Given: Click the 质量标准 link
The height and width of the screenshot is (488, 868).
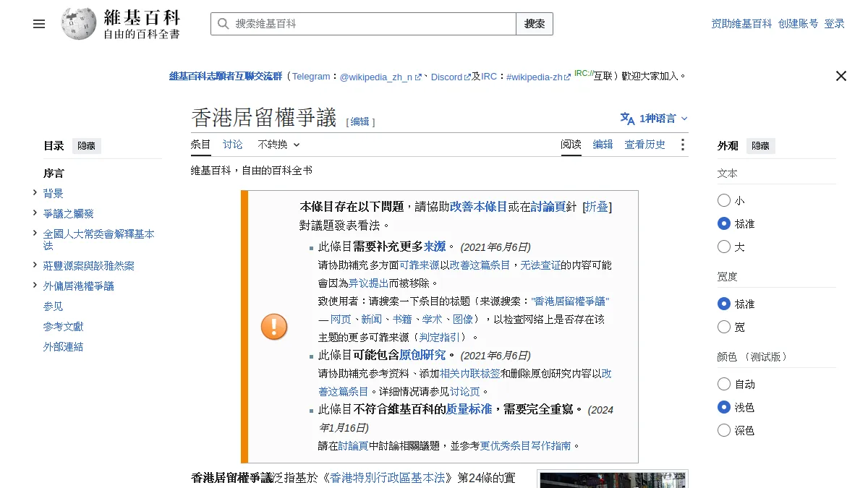Looking at the screenshot, I should pyautogui.click(x=470, y=409).
